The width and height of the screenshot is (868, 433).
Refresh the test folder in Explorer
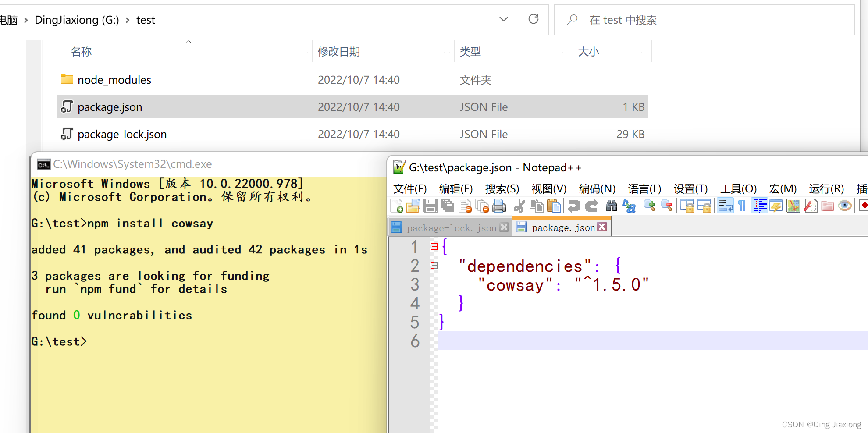coord(534,19)
